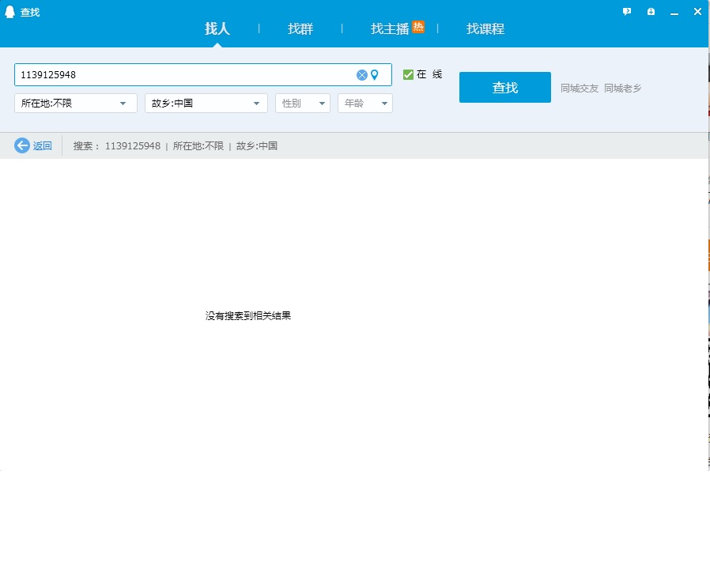The width and height of the screenshot is (710, 588).
Task: Click the QQ penguin logo
Action: 10,12
